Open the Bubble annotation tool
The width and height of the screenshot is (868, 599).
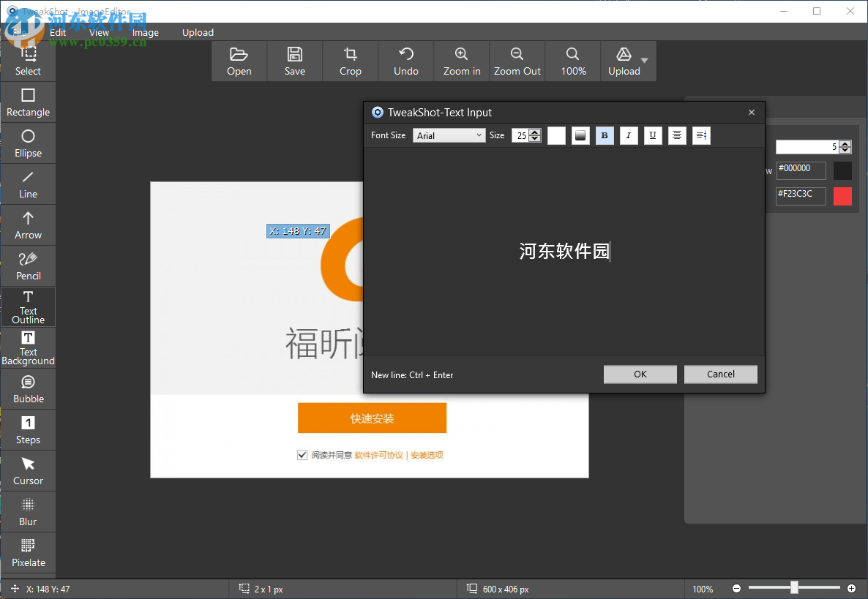[28, 388]
